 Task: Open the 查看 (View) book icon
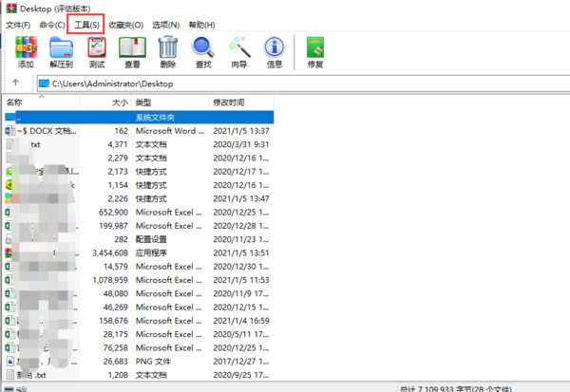coord(132,51)
